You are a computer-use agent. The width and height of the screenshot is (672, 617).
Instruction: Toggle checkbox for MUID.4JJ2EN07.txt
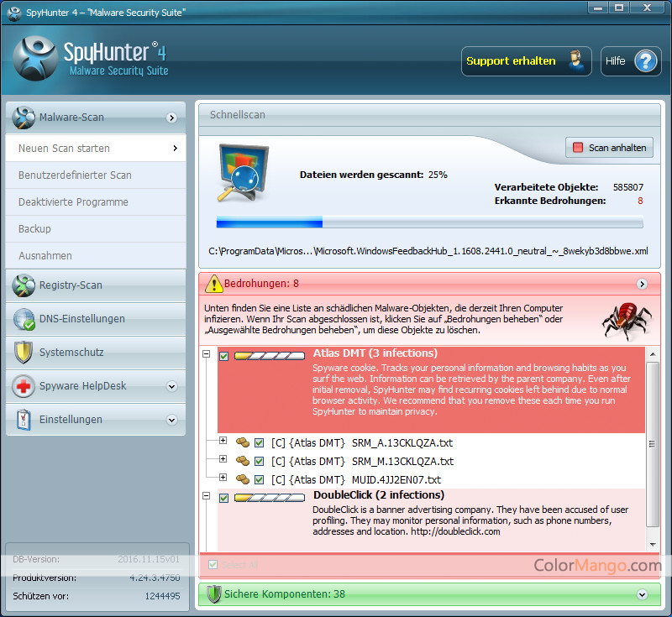point(259,479)
